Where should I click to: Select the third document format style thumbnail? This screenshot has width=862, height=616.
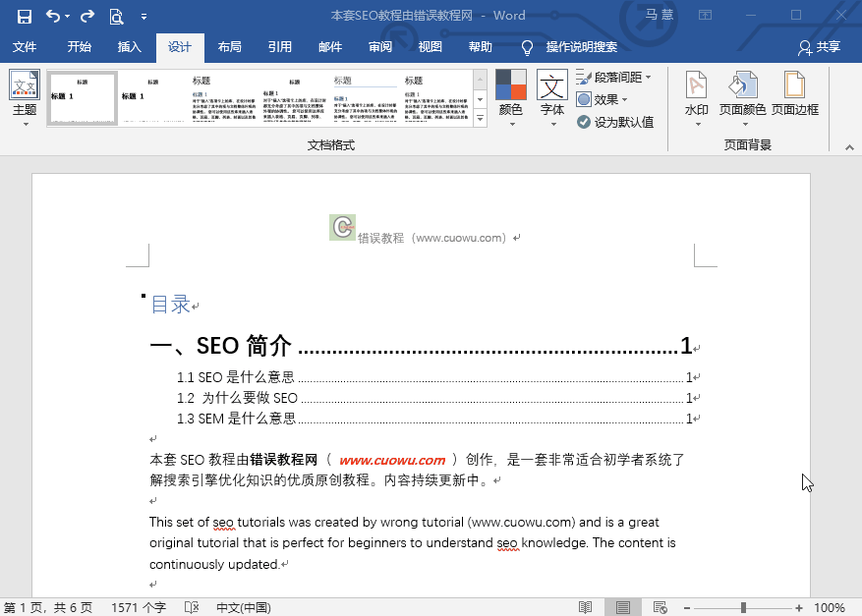click(x=224, y=98)
